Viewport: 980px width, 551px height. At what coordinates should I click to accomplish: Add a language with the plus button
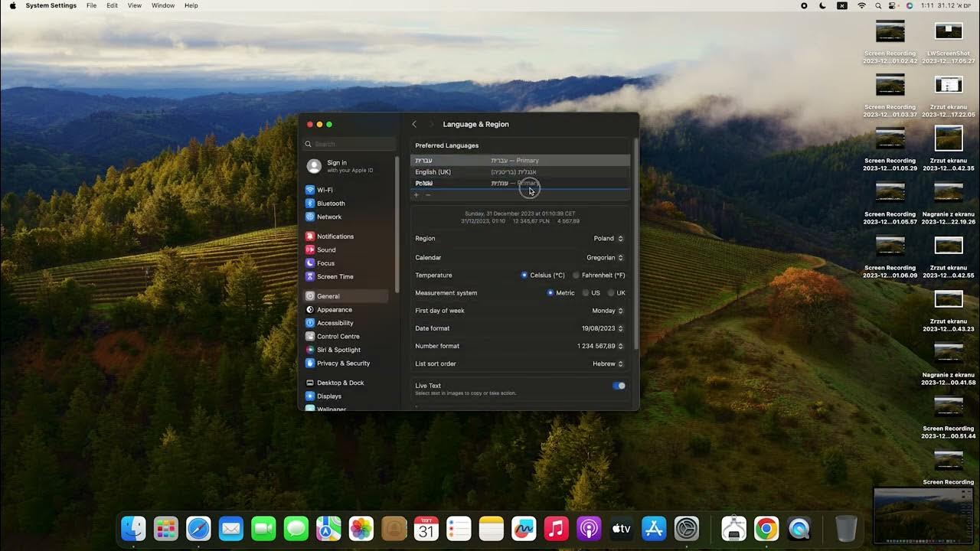pyautogui.click(x=416, y=194)
